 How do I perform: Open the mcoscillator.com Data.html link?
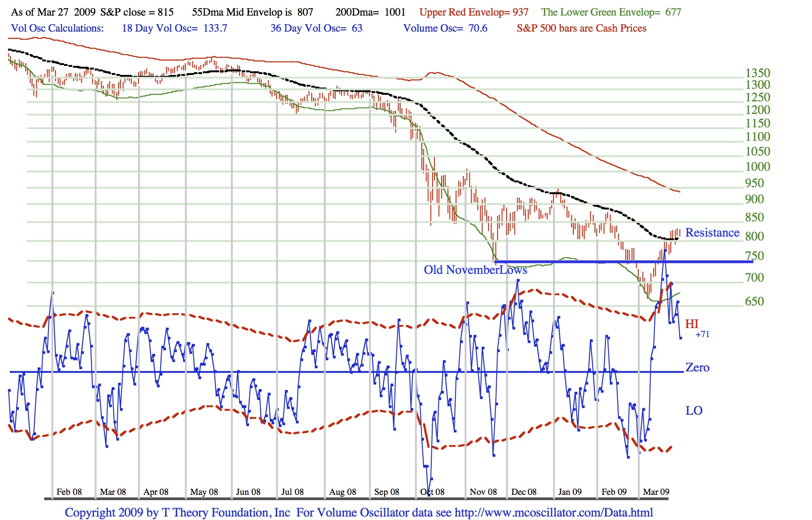(553, 513)
